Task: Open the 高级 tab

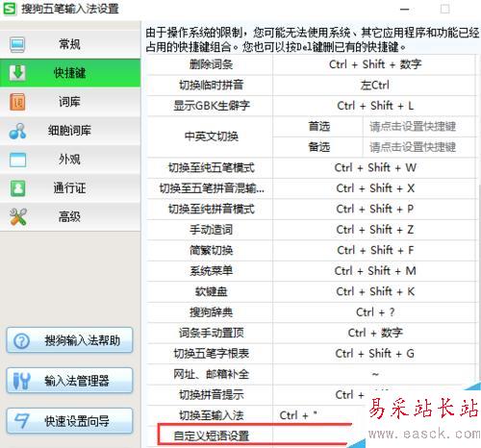Action: coord(70,217)
